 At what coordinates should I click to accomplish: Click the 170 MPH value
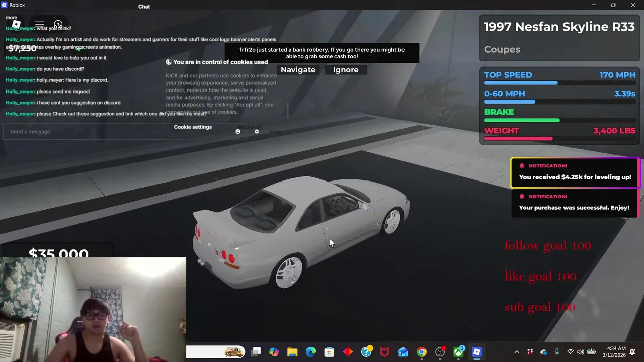click(x=617, y=75)
